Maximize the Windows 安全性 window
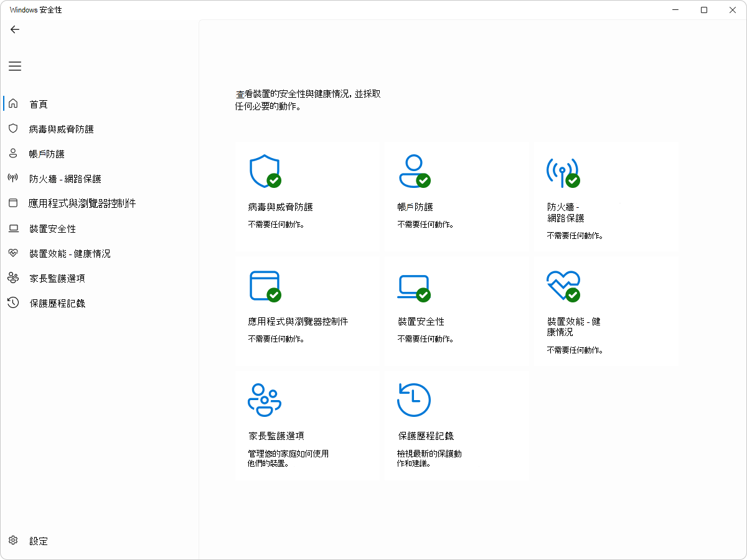This screenshot has width=747, height=560. click(x=704, y=10)
